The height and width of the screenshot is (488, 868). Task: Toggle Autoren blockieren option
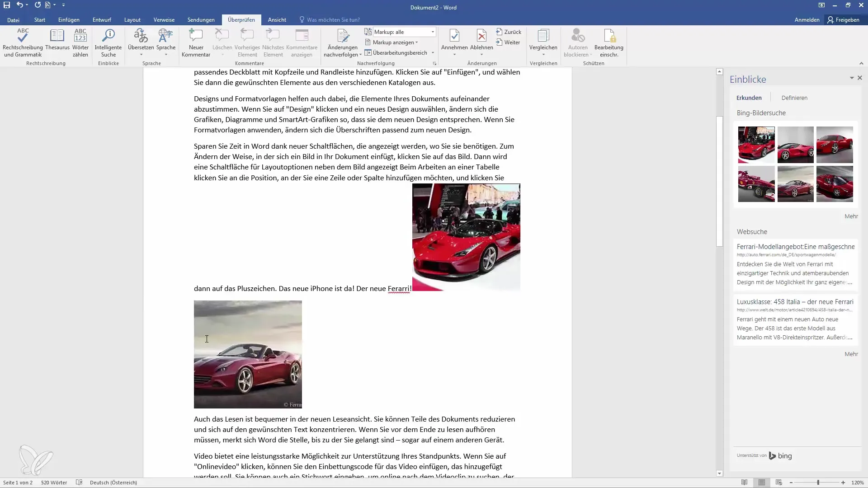coord(576,43)
